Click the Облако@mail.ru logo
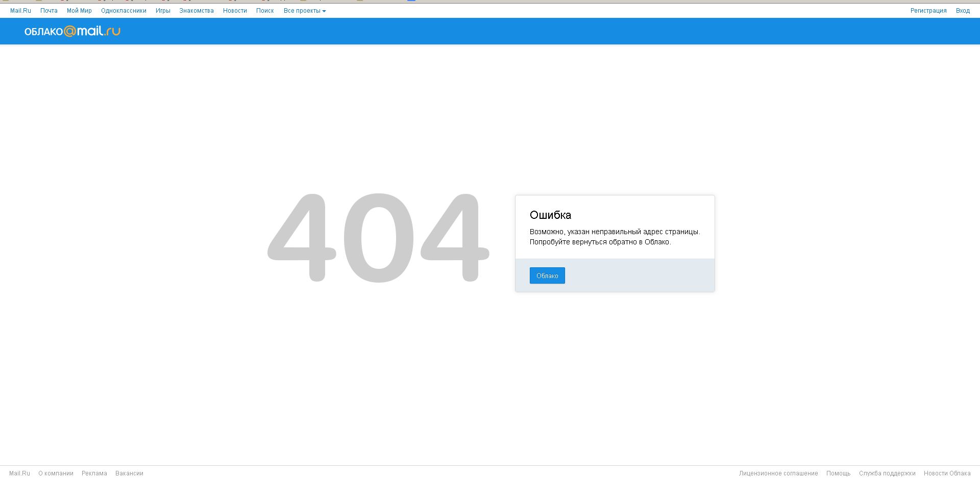The width and height of the screenshot is (980, 478). 72,31
